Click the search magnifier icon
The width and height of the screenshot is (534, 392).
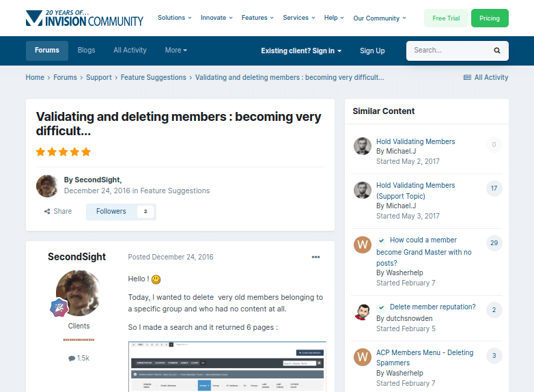click(x=497, y=51)
